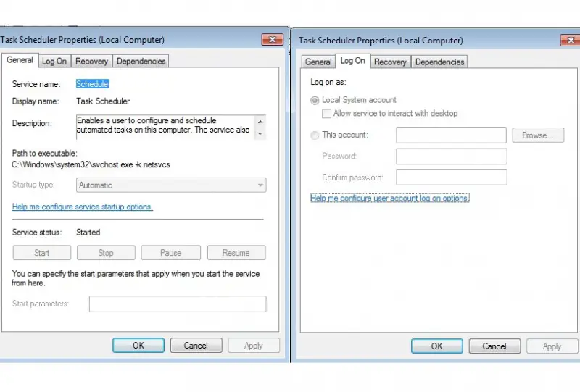This screenshot has height=392, width=580.
Task: Click the This account text field
Action: pos(451,135)
